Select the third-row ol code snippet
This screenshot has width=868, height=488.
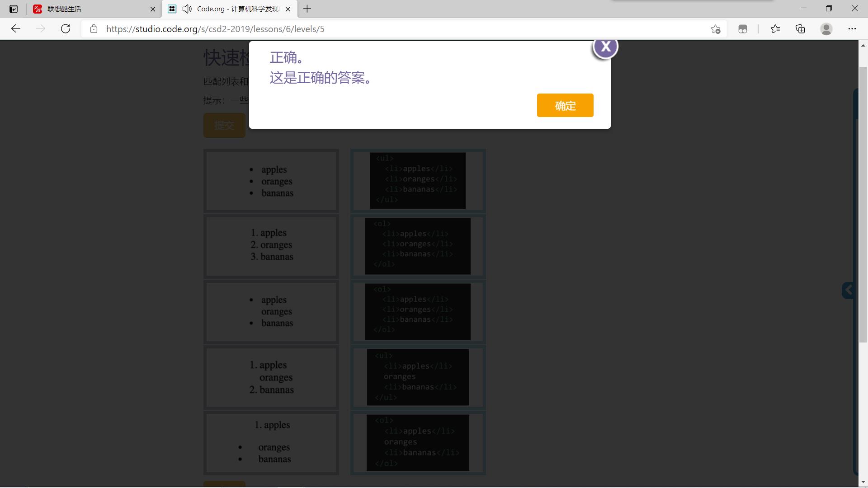(x=418, y=312)
